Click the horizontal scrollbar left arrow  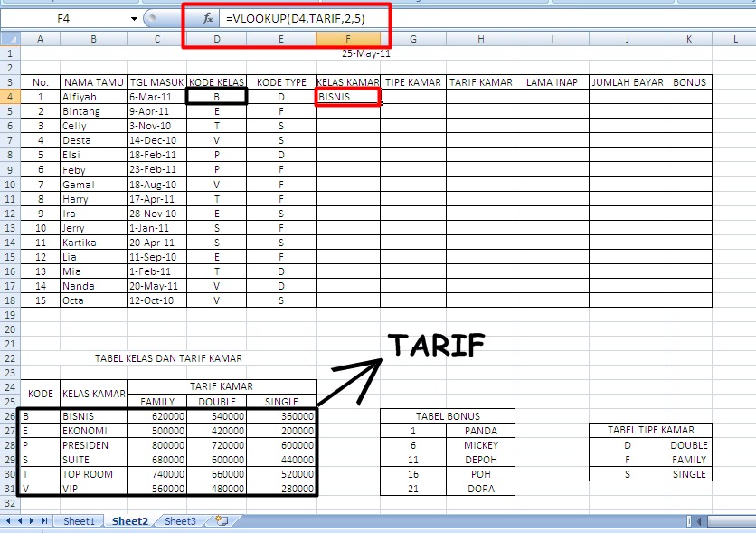coord(700,521)
